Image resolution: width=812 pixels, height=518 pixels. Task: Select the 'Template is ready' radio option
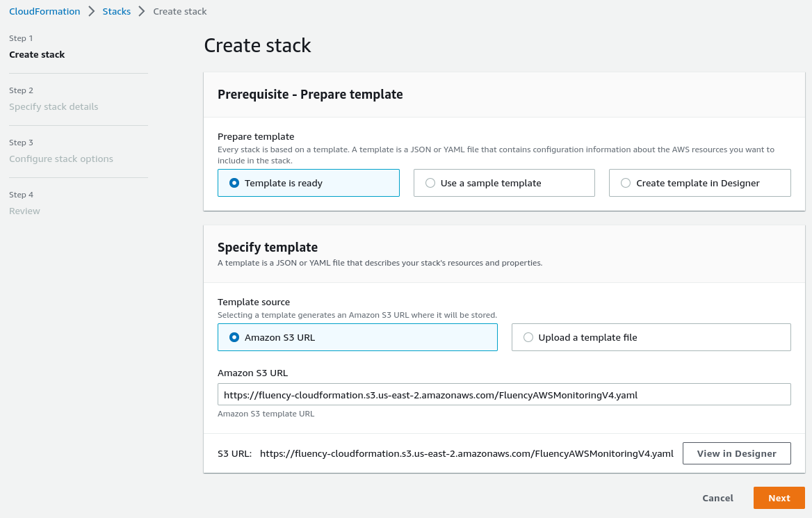[308, 183]
